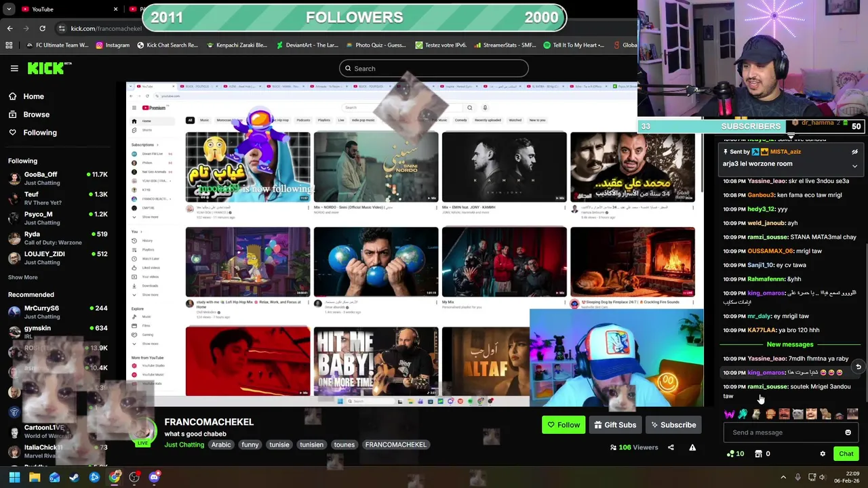Open Windows Start menu
868x488 pixels.
click(x=14, y=478)
